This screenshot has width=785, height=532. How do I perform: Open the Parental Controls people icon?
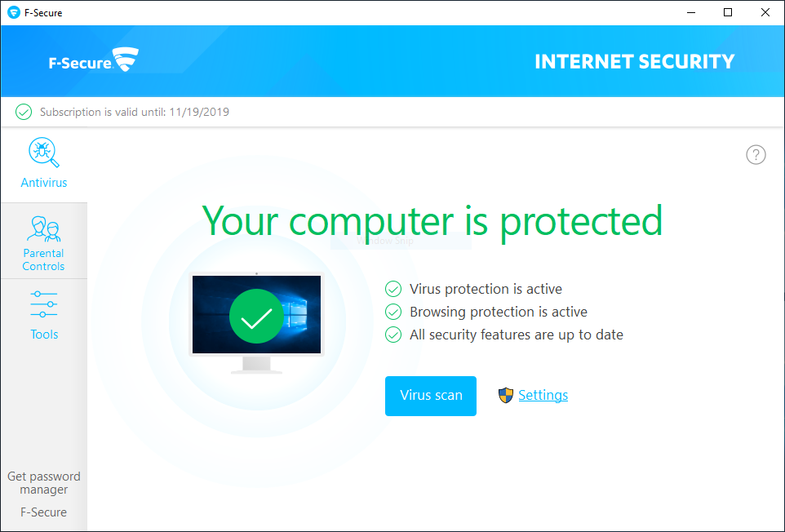pyautogui.click(x=44, y=228)
